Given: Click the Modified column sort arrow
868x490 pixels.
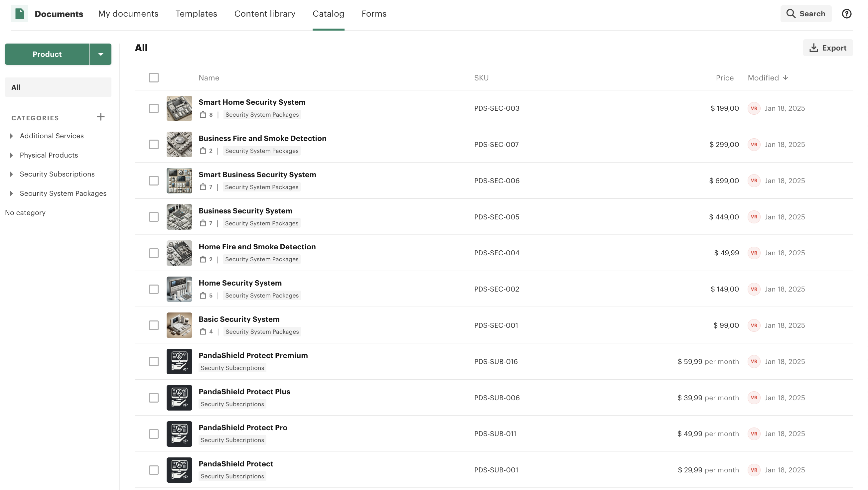Looking at the screenshot, I should pyautogui.click(x=786, y=78).
